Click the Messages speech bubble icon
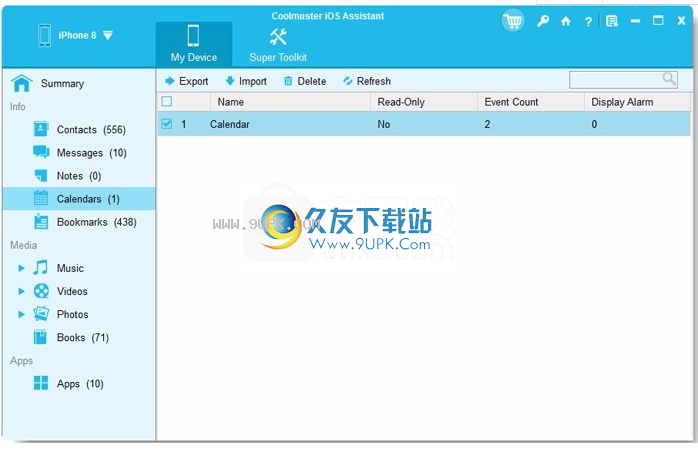Image resolution: width=698 pixels, height=454 pixels. pos(41,152)
